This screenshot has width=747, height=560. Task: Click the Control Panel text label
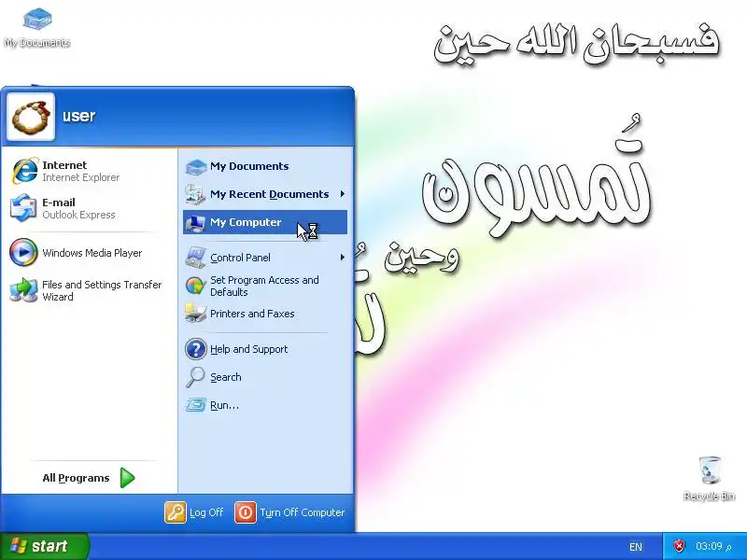[x=240, y=258]
